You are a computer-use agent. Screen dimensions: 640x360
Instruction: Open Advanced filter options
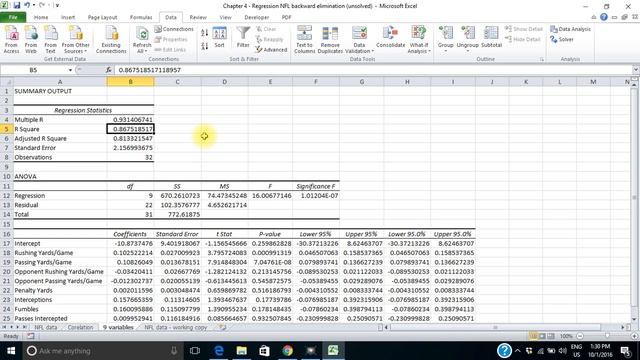pos(271,50)
